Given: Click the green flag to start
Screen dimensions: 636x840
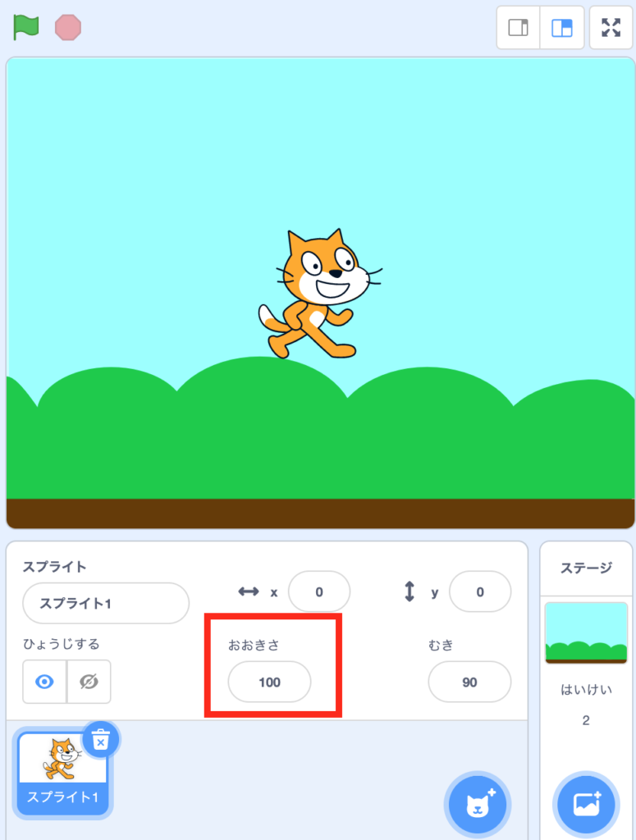Looking at the screenshot, I should tap(25, 27).
